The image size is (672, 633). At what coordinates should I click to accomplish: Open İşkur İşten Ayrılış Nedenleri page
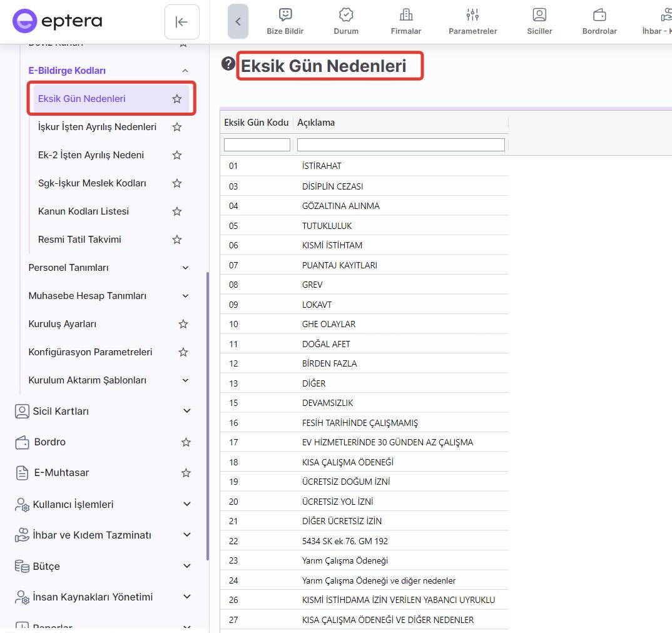97,127
